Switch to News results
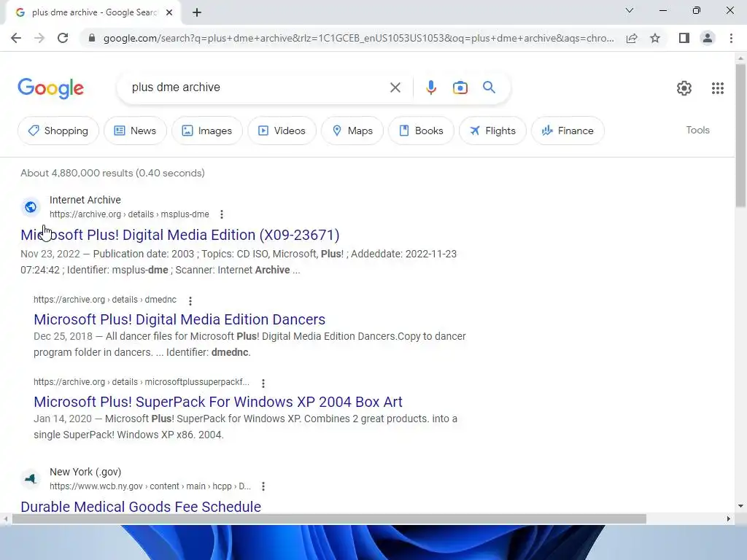This screenshot has height=560, width=747. point(135,131)
